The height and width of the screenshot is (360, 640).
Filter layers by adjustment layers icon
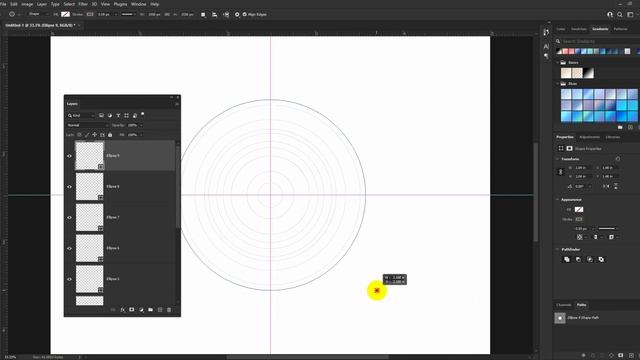[x=110, y=116]
